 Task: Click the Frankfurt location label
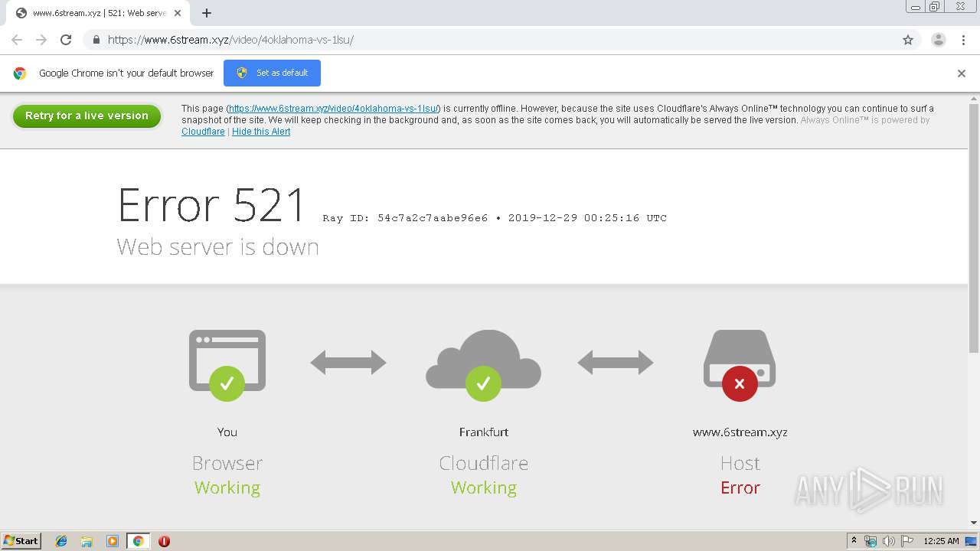tap(484, 432)
